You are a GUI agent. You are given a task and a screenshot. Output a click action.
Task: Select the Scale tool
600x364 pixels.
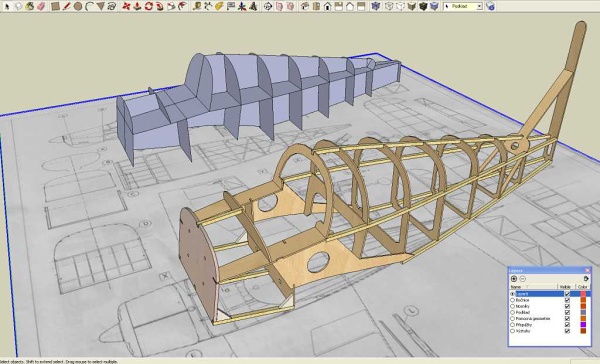[171, 6]
